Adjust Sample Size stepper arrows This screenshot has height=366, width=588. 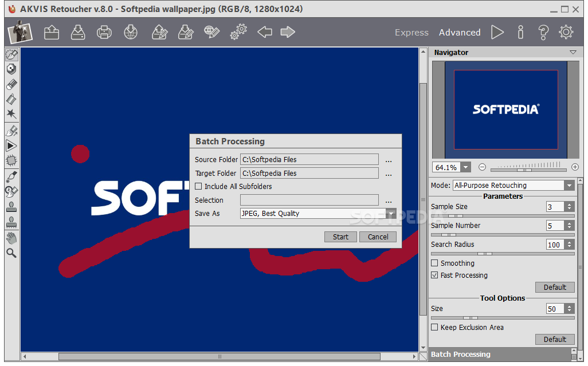click(569, 206)
